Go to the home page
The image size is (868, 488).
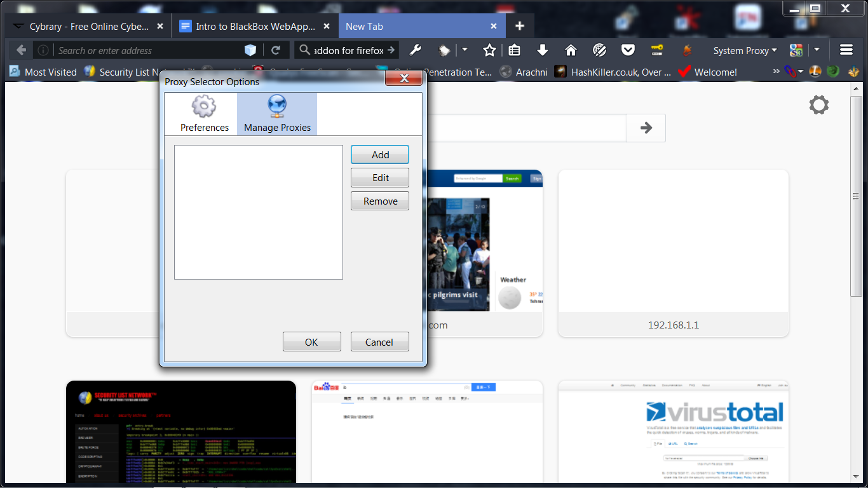pyautogui.click(x=571, y=50)
